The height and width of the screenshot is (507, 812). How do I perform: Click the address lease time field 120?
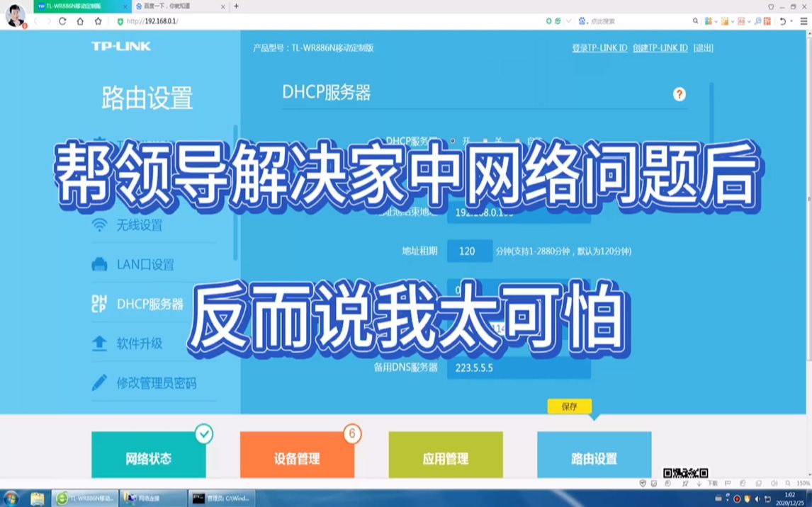[470, 251]
